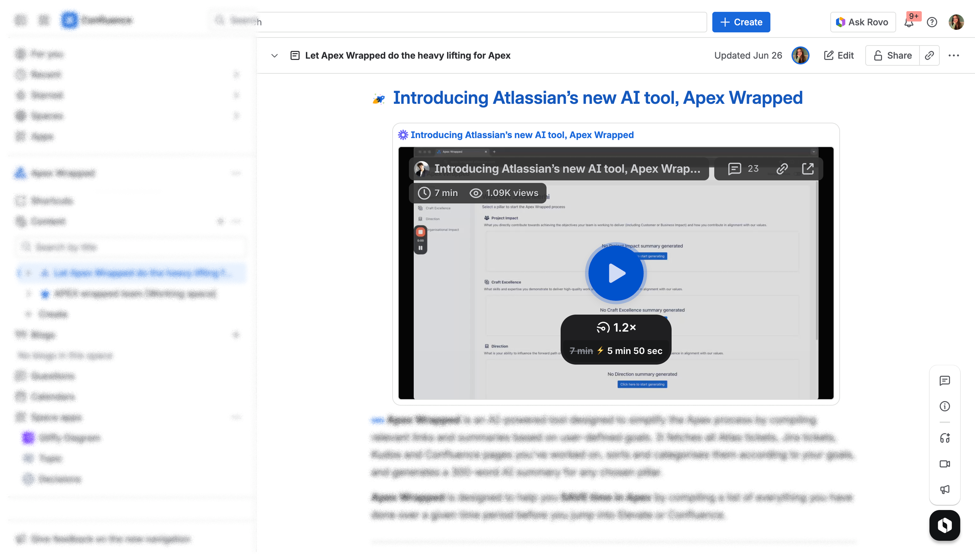Open the comments icon in the right rail
The image size is (975, 560).
tap(945, 381)
